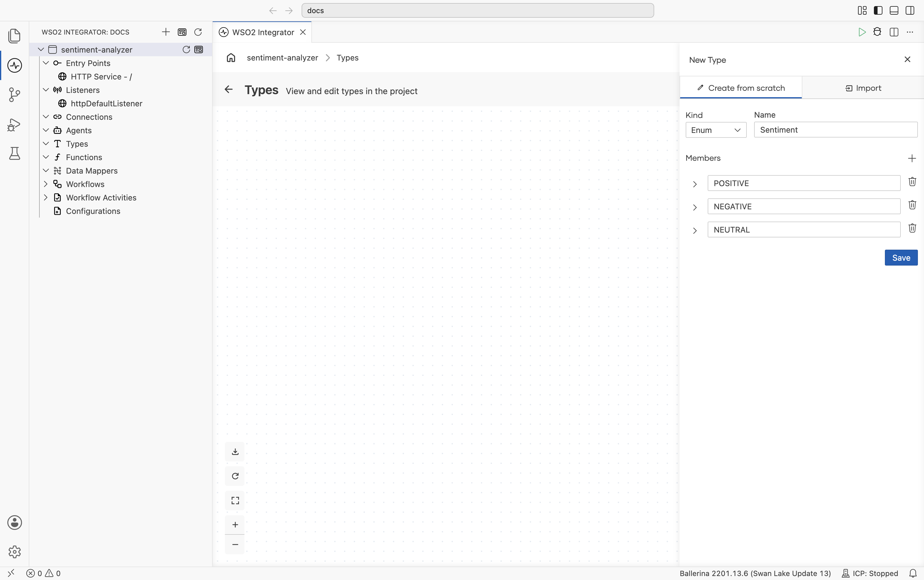This screenshot has width=924, height=580.
Task: Click sentiment-analyzer in the breadcrumb
Action: tap(282, 57)
